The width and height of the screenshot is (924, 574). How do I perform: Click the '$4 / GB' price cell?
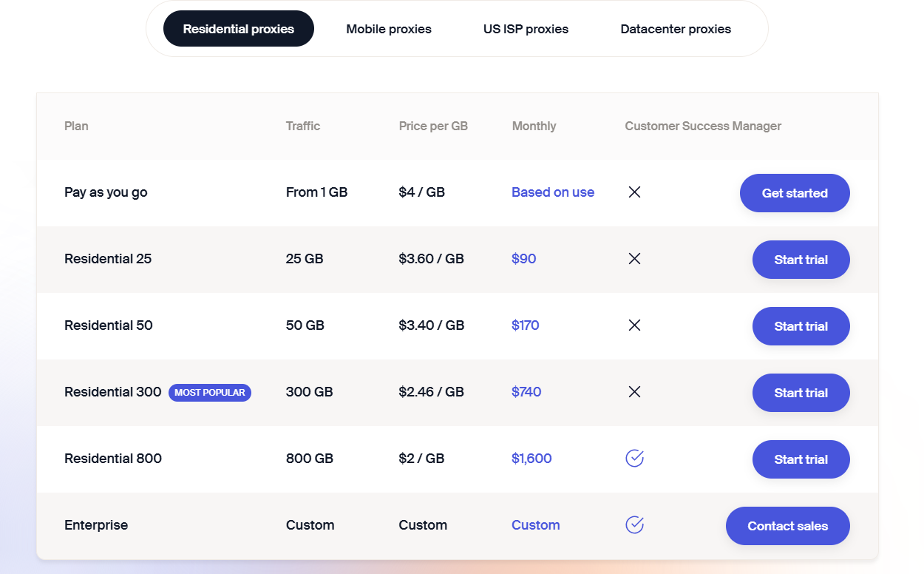point(422,192)
